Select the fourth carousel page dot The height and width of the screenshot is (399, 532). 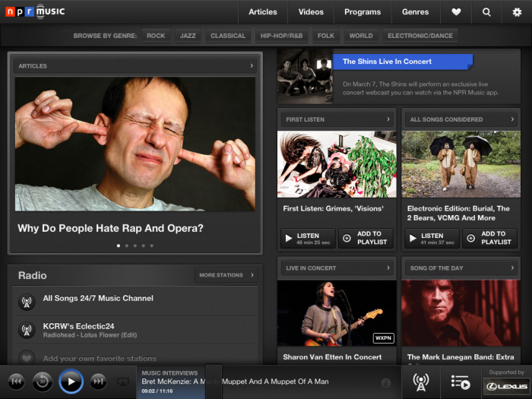(x=143, y=245)
